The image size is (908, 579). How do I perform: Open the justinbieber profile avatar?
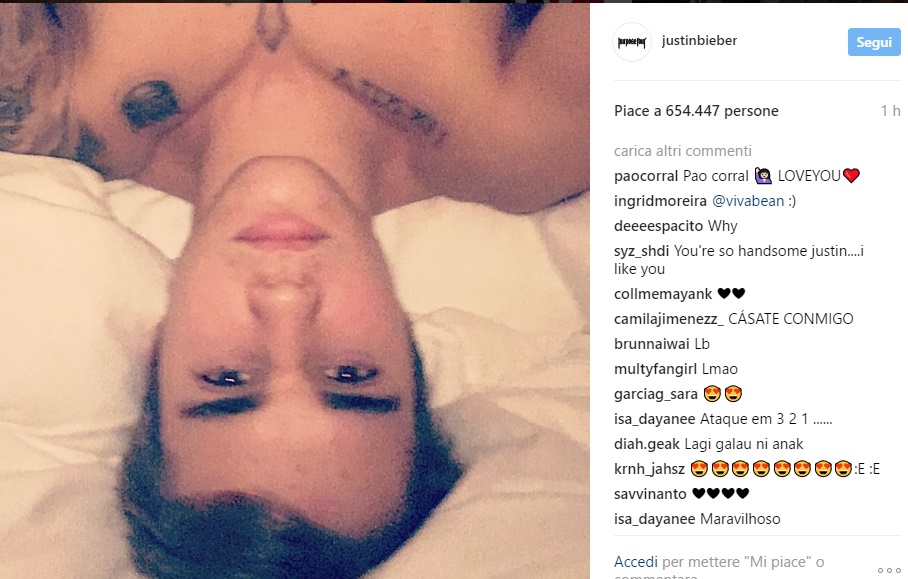(632, 42)
